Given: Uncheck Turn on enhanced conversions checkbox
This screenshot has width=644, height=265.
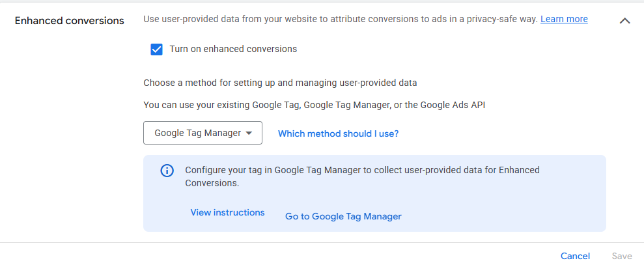Looking at the screenshot, I should [156, 49].
